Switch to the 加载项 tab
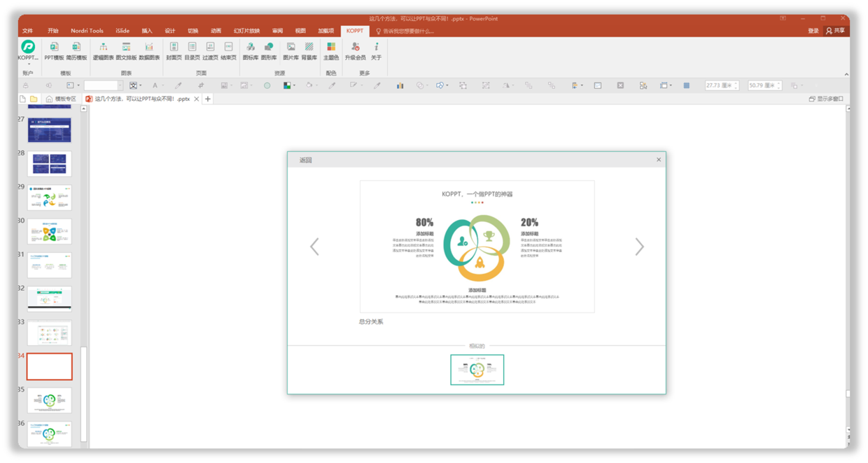Screen dimensions: 868x463 point(325,31)
